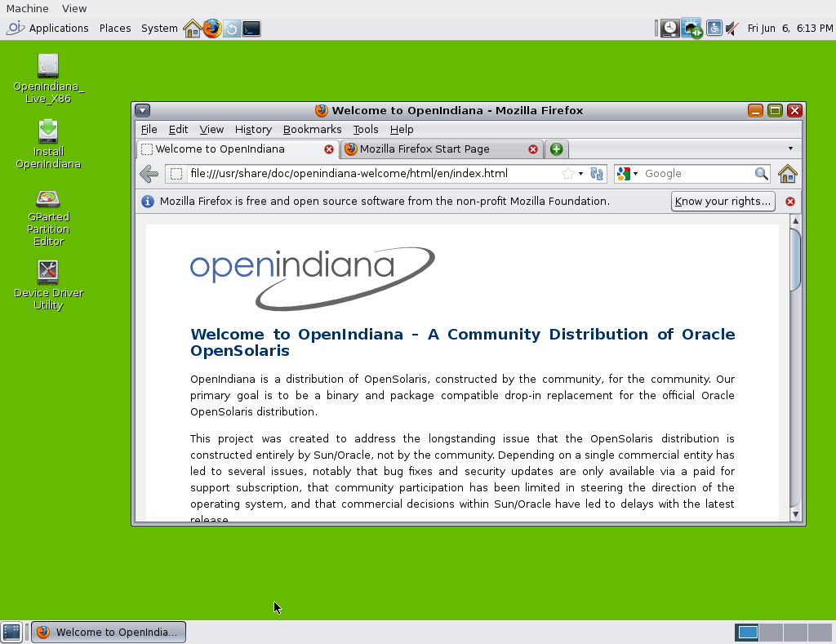Viewport: 836px width, 644px height.
Task: Select the Device Driver Utility icon
Action: click(x=48, y=285)
